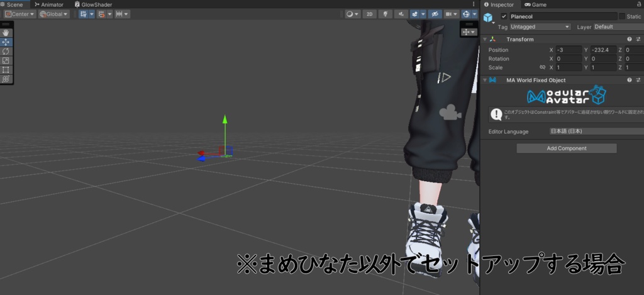644x295 pixels.
Task: Select the Move tool
Action: [6, 42]
